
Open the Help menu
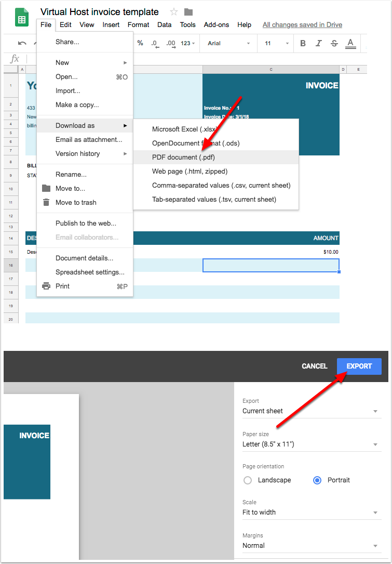[x=245, y=25]
